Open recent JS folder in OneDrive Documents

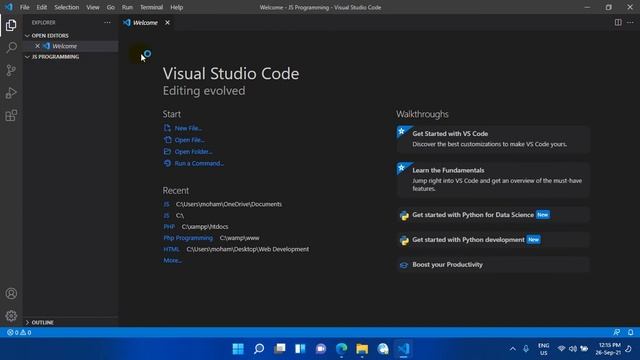click(x=167, y=204)
